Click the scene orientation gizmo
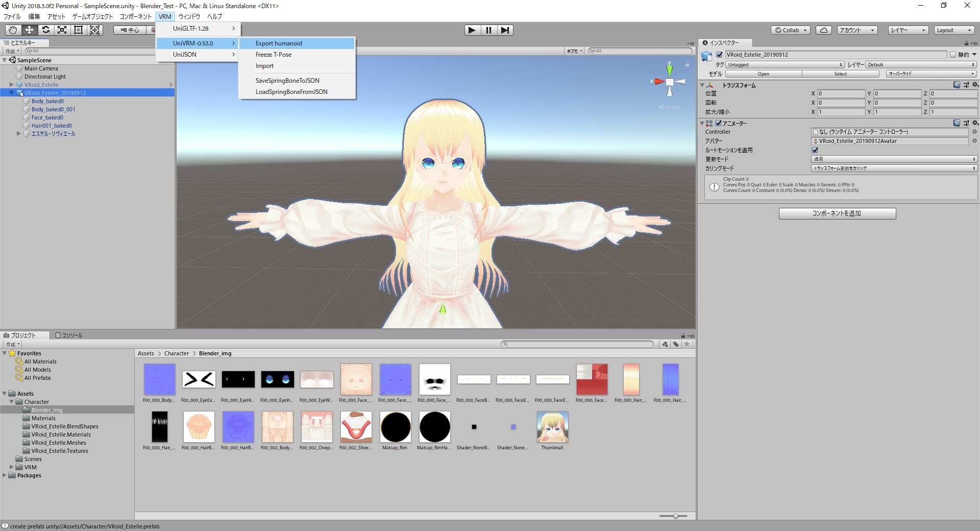 [x=669, y=81]
